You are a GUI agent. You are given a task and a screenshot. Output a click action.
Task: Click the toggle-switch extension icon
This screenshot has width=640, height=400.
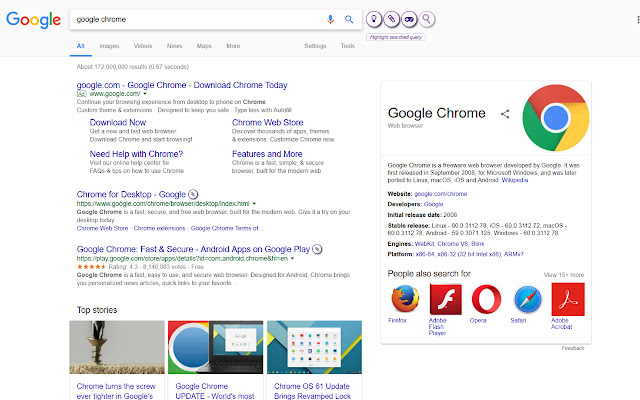409,19
